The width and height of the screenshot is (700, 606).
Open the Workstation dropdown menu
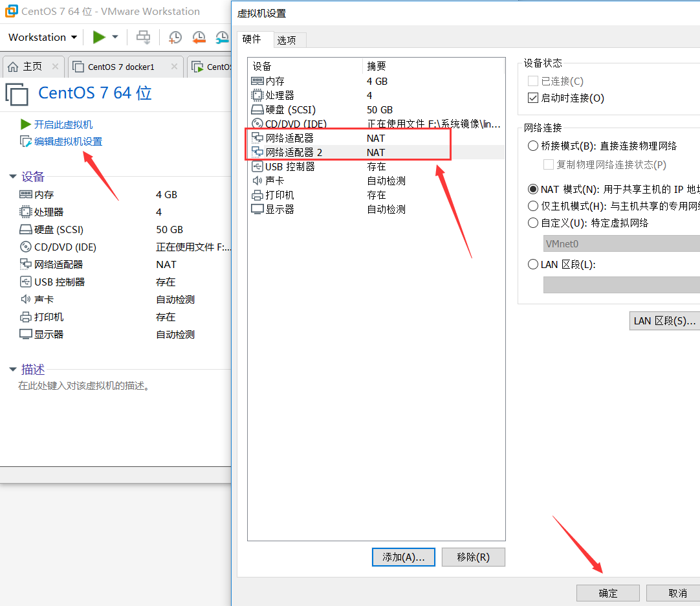[x=43, y=37]
